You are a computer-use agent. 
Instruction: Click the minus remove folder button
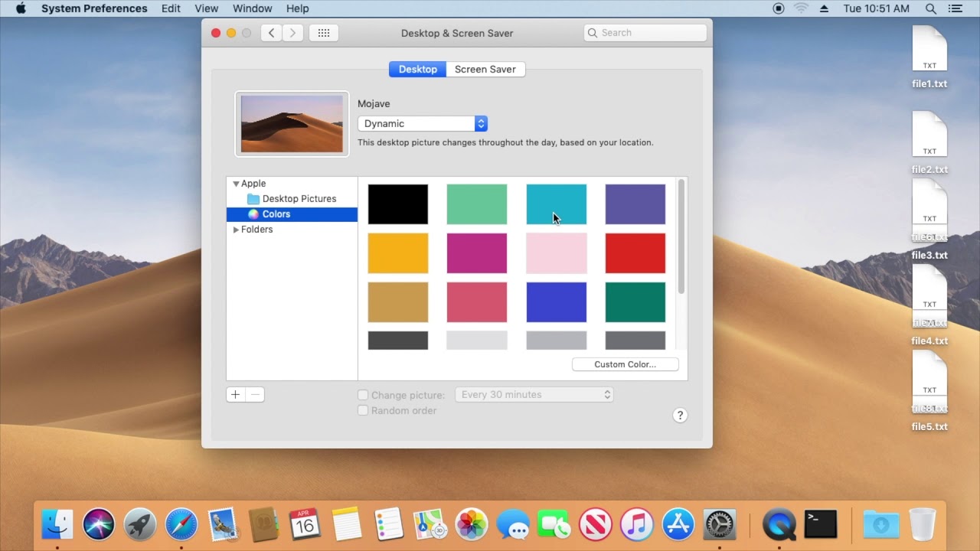tap(256, 395)
